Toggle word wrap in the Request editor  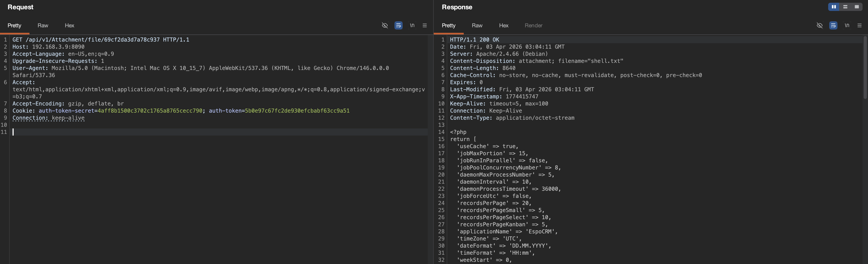399,25
